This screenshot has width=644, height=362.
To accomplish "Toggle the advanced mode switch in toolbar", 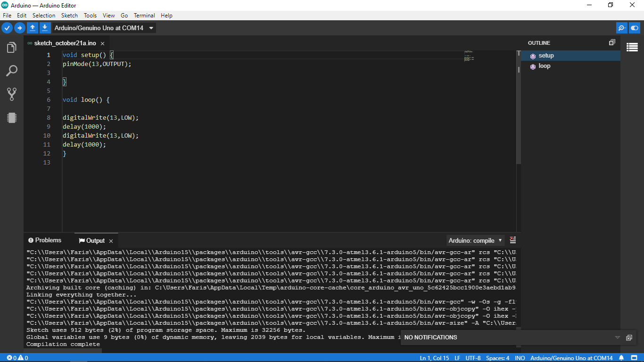I will pos(635,28).
